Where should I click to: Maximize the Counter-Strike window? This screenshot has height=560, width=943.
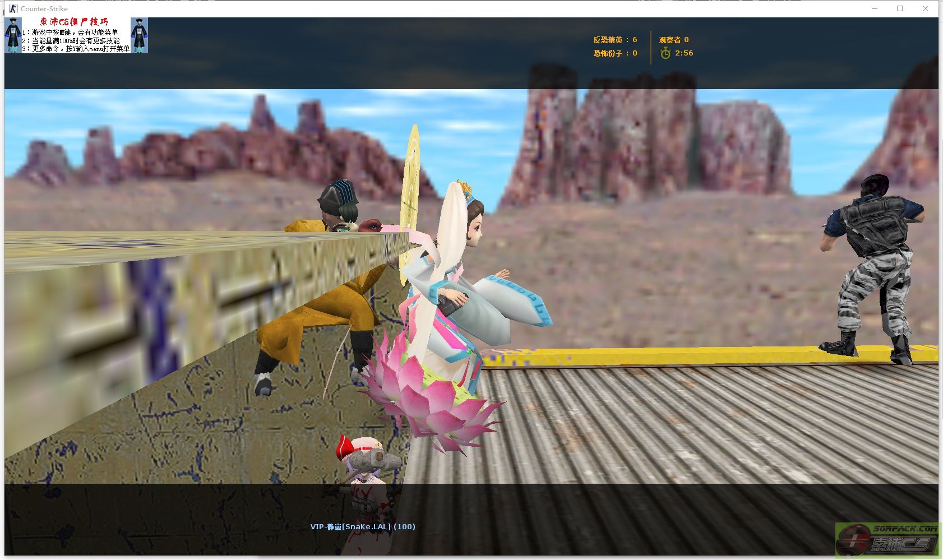point(900,8)
